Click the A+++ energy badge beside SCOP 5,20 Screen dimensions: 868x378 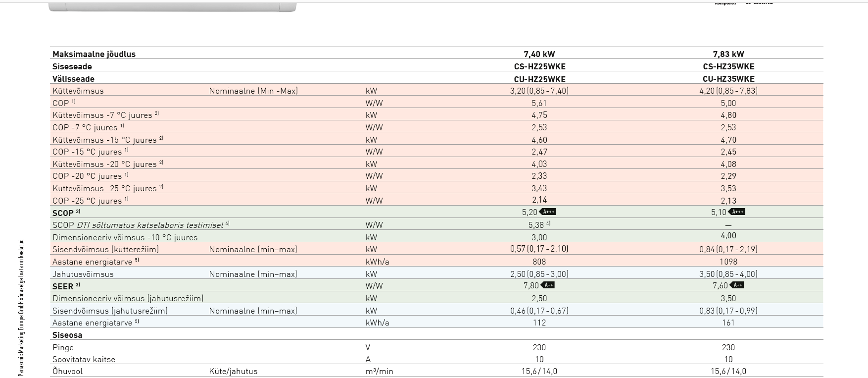coord(547,212)
